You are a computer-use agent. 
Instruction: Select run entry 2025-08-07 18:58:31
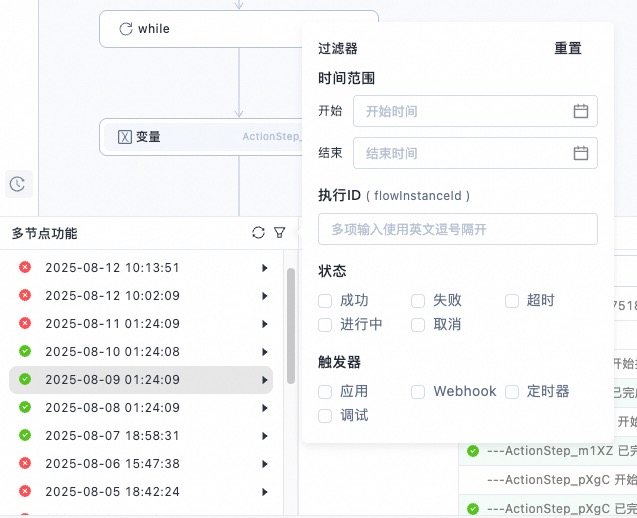point(141,436)
